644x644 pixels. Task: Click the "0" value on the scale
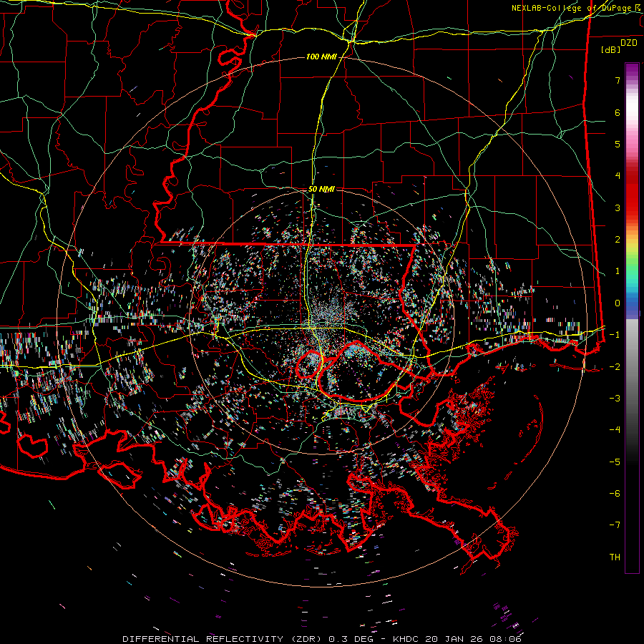[618, 303]
